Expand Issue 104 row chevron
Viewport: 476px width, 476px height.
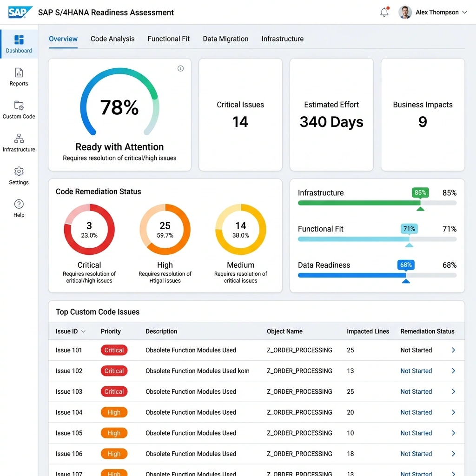453,412
